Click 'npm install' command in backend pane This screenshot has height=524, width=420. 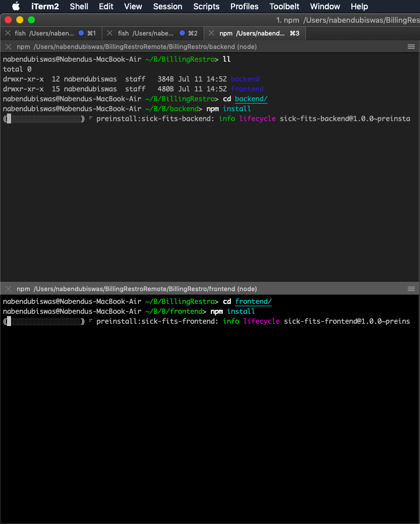click(229, 109)
